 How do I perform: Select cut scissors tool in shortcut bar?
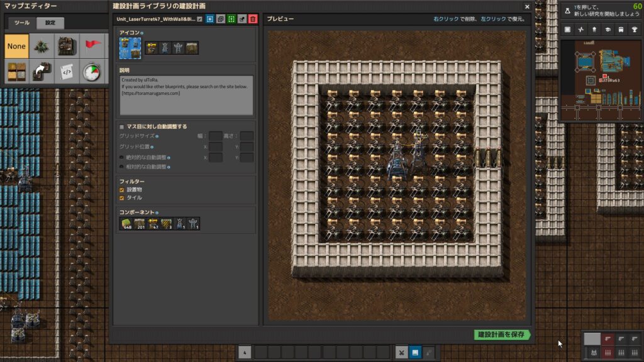[402, 353]
